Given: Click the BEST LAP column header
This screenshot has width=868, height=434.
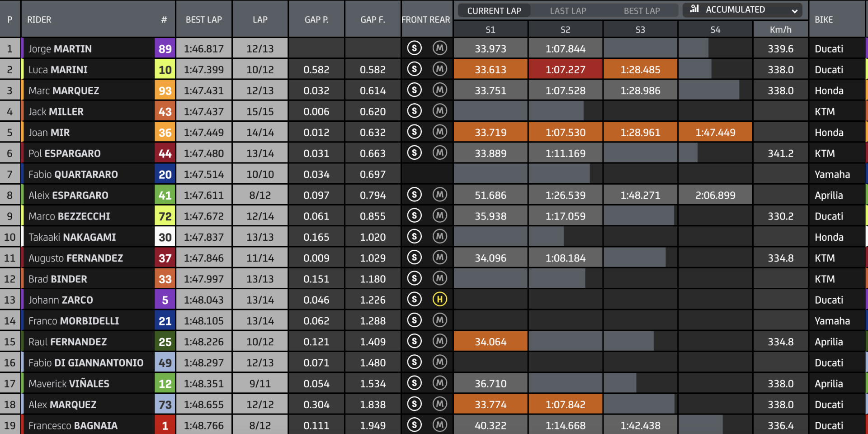Looking at the screenshot, I should tap(204, 19).
